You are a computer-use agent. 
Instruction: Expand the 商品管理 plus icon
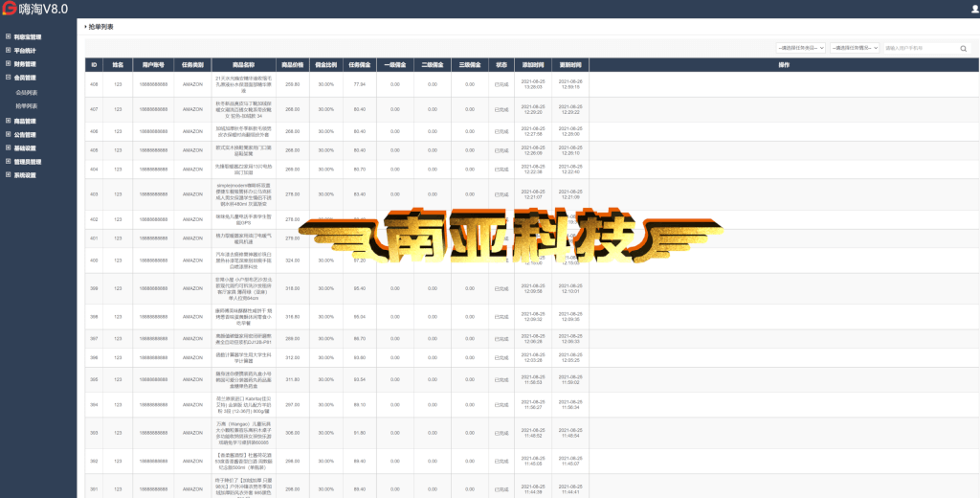point(8,121)
